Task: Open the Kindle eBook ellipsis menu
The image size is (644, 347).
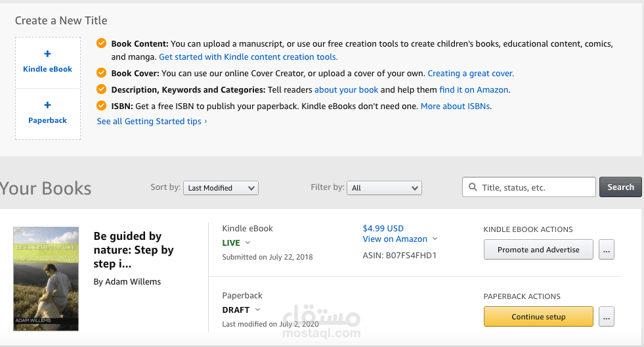Action: coord(607,250)
